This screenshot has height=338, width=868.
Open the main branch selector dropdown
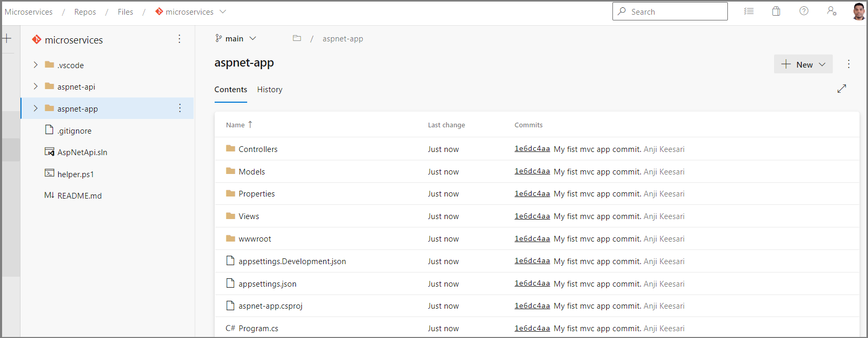tap(236, 38)
